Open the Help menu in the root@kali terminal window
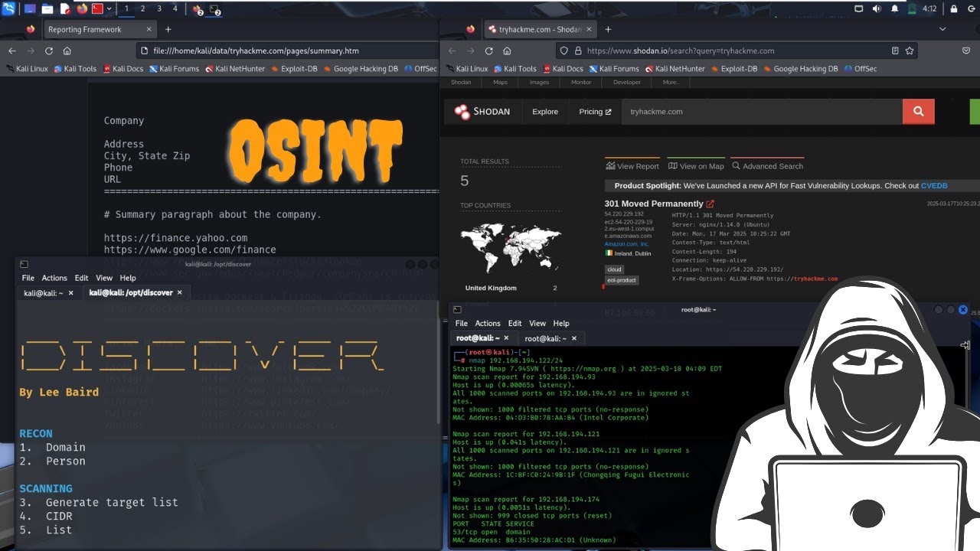 pyautogui.click(x=561, y=323)
